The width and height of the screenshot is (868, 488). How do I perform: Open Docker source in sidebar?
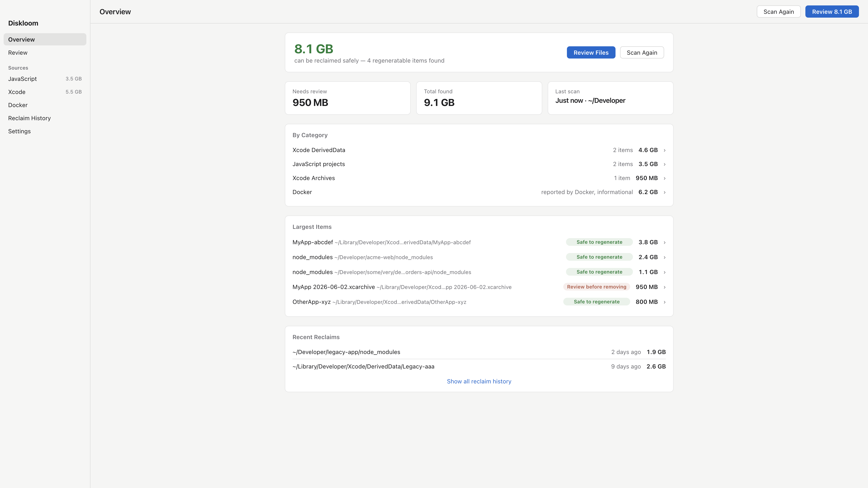point(45,105)
